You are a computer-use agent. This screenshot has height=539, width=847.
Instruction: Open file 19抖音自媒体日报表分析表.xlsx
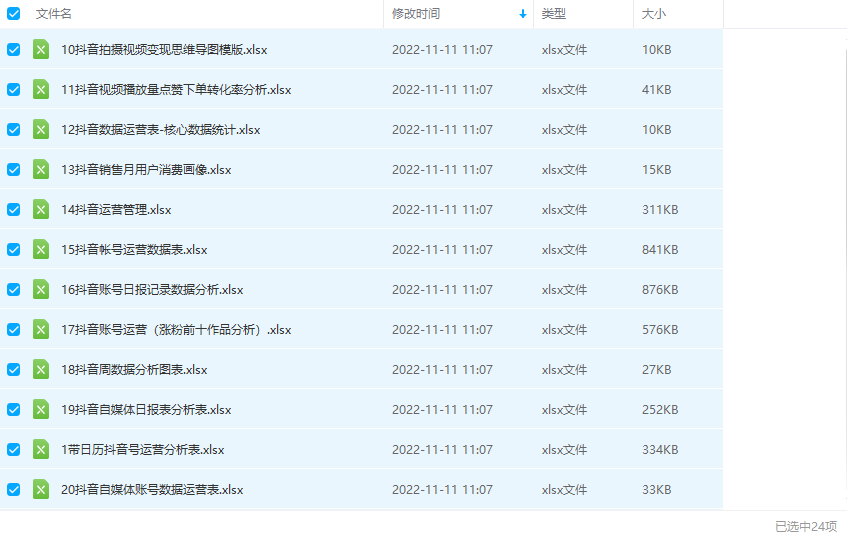(x=146, y=409)
